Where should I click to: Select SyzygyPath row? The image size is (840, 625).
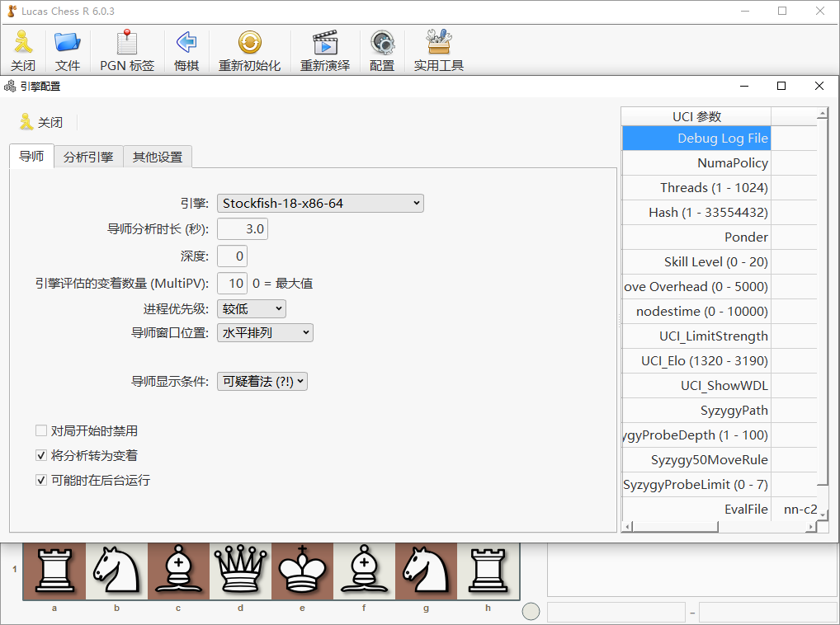[720, 411]
